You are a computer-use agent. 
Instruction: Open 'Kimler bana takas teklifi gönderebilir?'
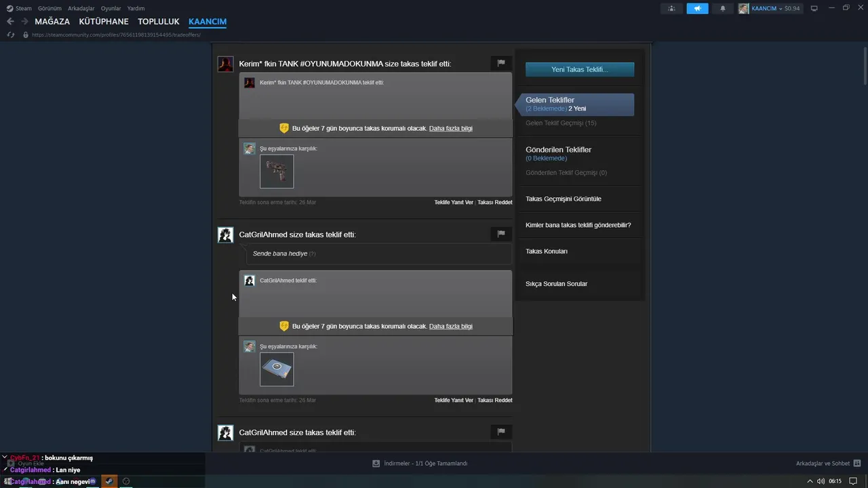click(x=578, y=225)
